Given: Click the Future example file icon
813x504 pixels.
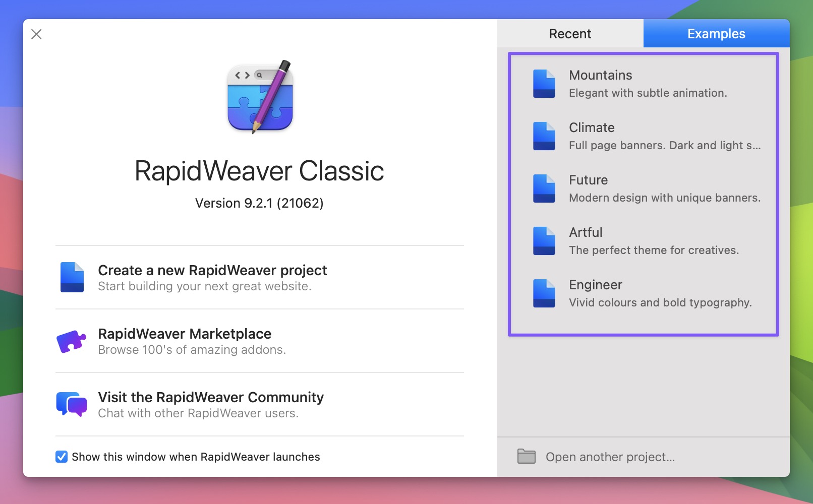Looking at the screenshot, I should [x=544, y=188].
